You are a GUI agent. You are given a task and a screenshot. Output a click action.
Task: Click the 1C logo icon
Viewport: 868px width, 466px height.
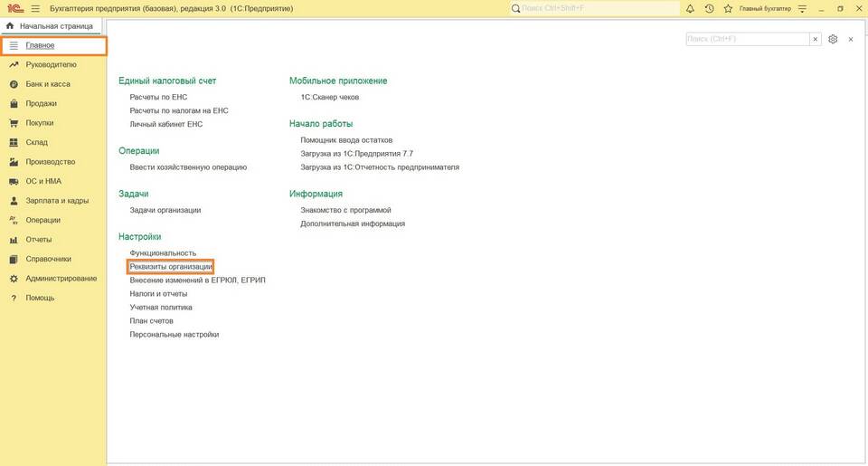pos(14,8)
